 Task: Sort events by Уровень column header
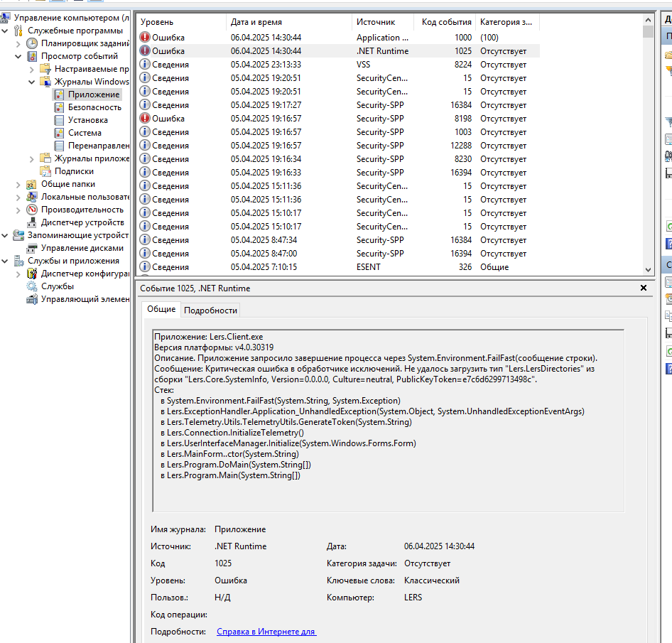coord(182,22)
